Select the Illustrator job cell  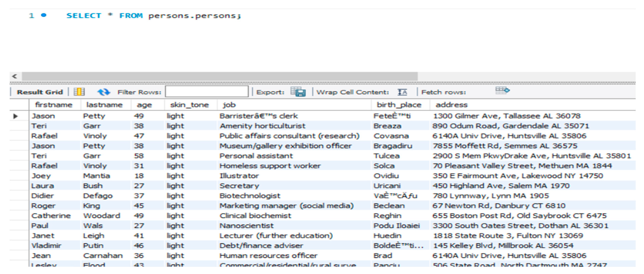tap(239, 176)
